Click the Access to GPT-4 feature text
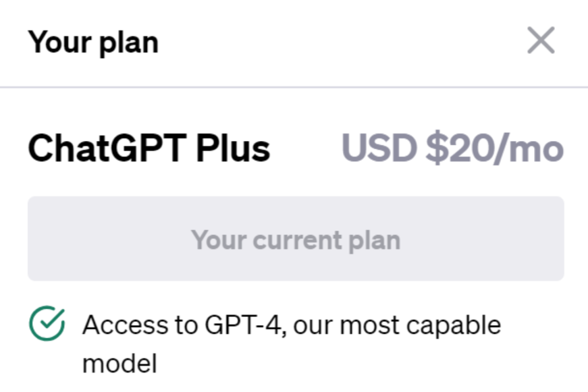Viewport: 588px width, 392px height. 291,326
